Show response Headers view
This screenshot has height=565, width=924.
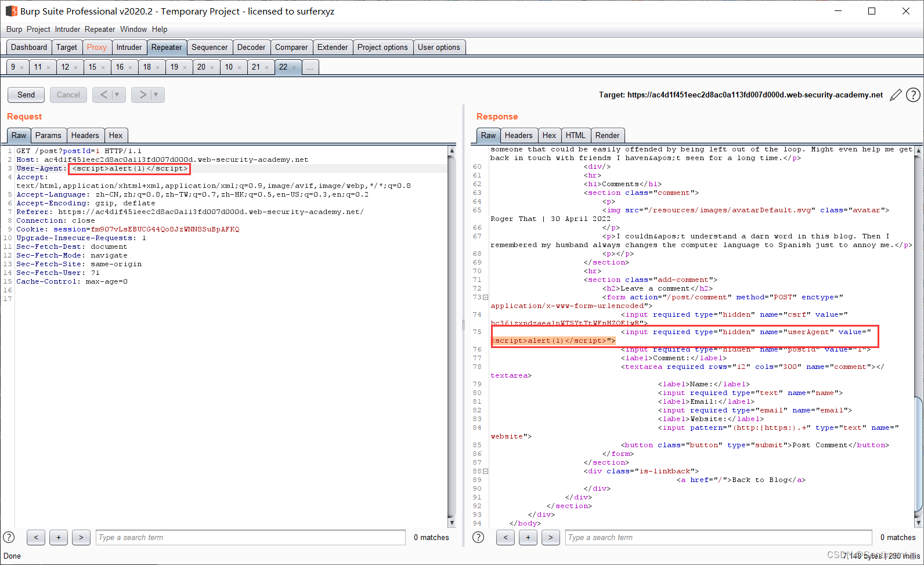tap(518, 135)
